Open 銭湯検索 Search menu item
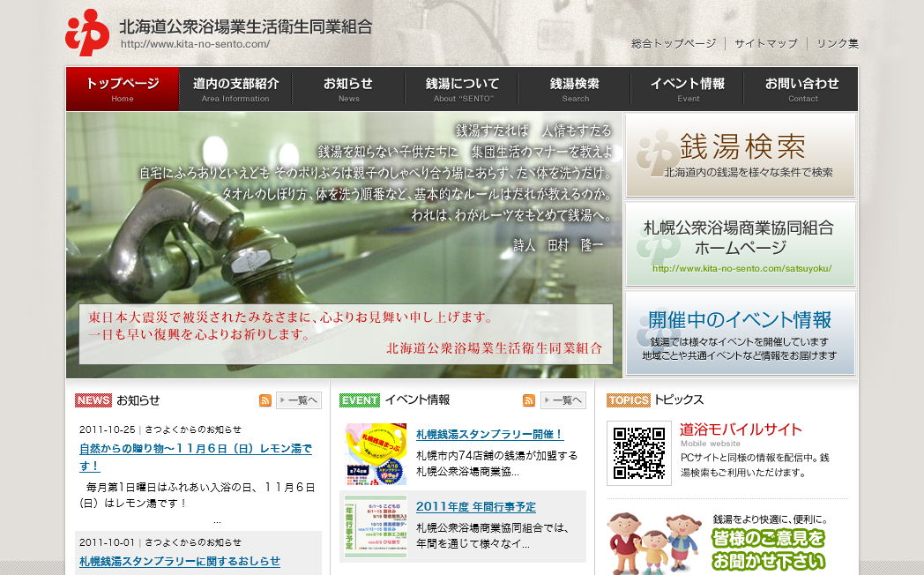The height and width of the screenshot is (575, 924). pos(575,89)
